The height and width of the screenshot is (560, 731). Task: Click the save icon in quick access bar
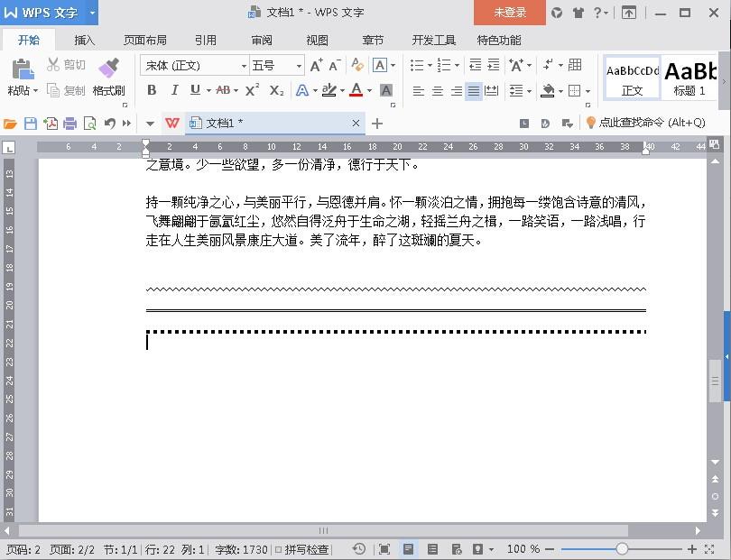pyautogui.click(x=31, y=124)
